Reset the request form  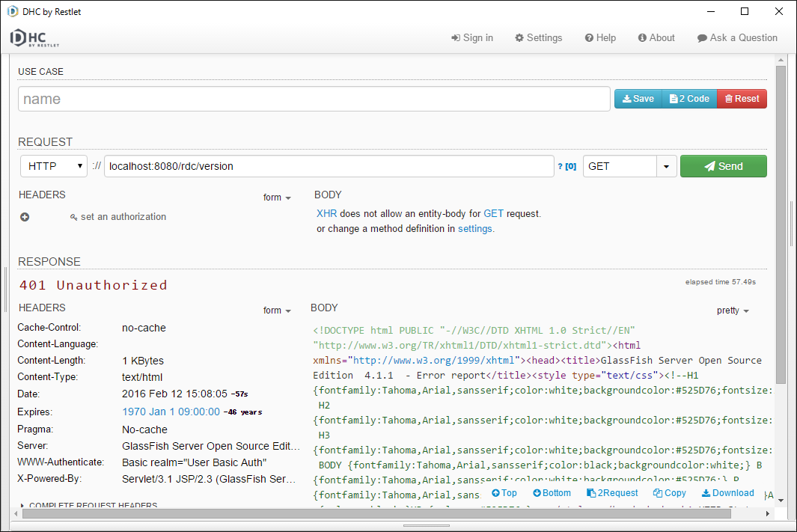tap(742, 99)
